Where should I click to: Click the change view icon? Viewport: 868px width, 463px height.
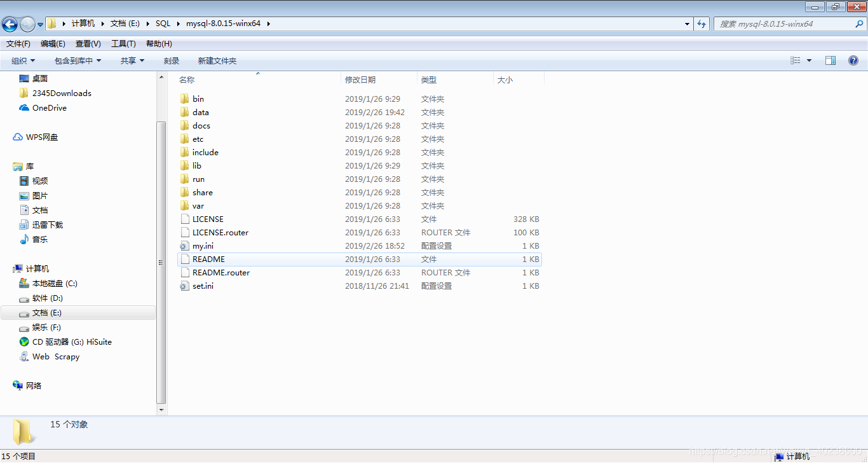[796, 60]
